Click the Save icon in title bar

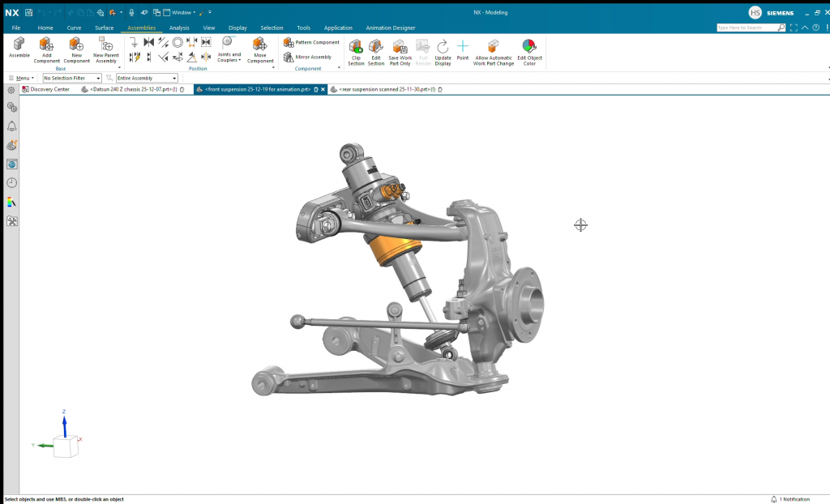click(x=29, y=12)
